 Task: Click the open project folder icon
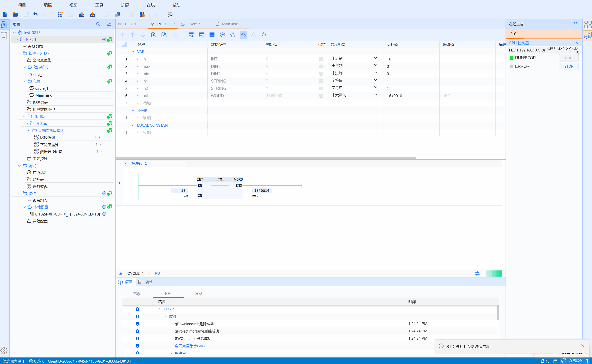(15, 15)
